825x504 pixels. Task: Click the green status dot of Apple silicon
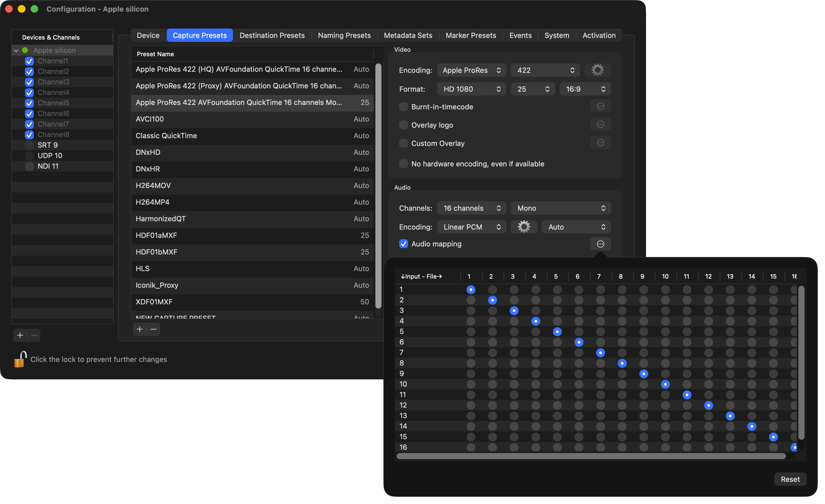pos(25,50)
